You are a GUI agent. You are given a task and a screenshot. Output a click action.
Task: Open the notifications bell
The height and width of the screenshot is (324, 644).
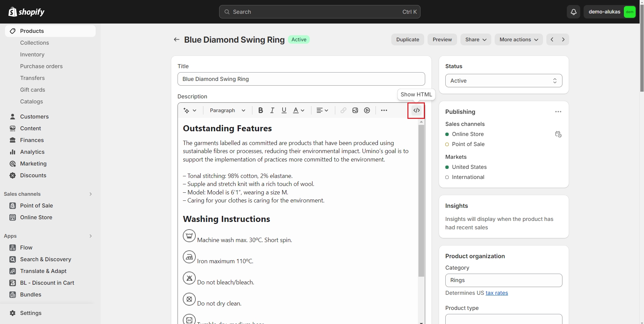(574, 12)
